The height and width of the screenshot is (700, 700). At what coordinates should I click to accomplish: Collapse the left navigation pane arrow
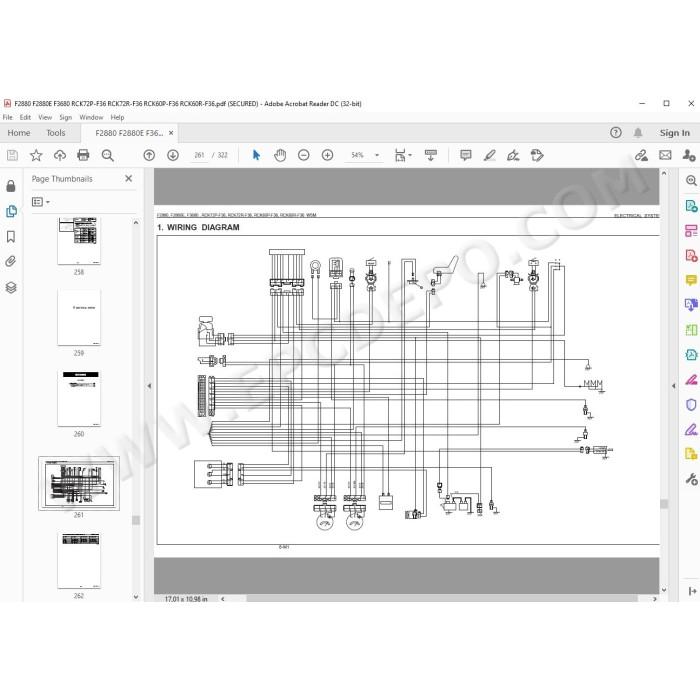click(x=149, y=386)
